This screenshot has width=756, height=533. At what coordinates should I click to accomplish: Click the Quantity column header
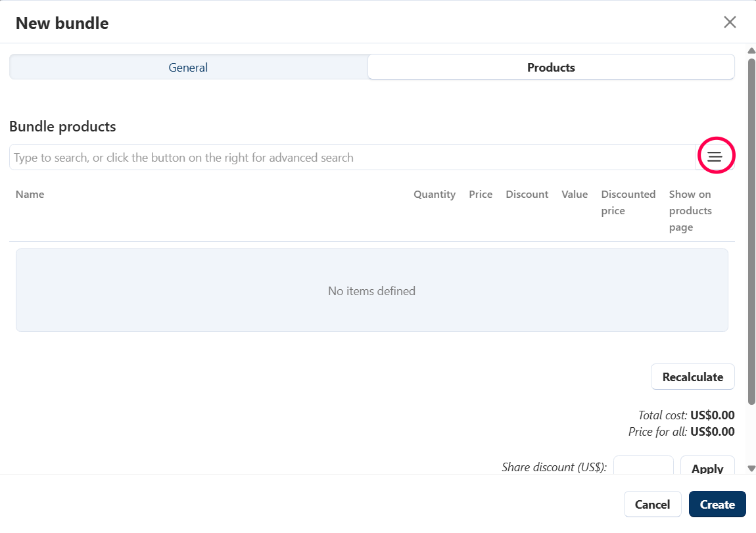click(x=434, y=194)
